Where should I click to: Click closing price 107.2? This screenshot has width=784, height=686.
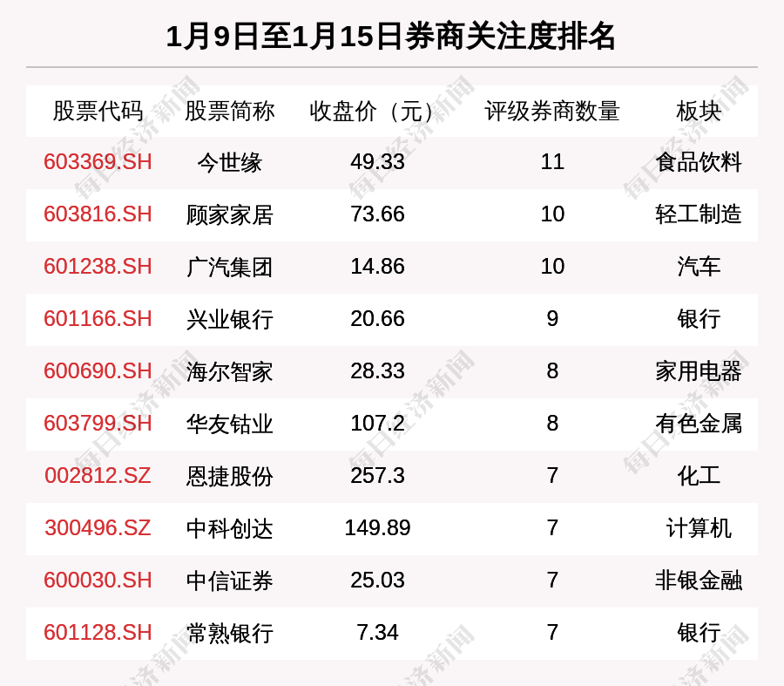coord(377,424)
